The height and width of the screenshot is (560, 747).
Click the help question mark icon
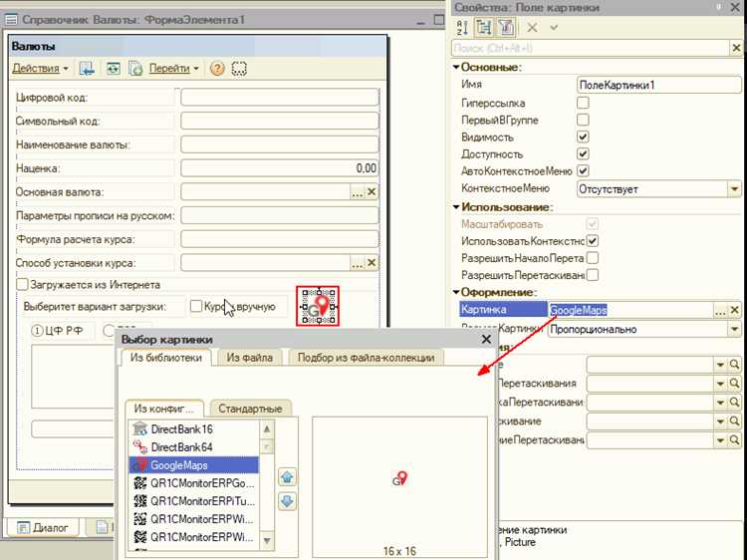point(217,69)
